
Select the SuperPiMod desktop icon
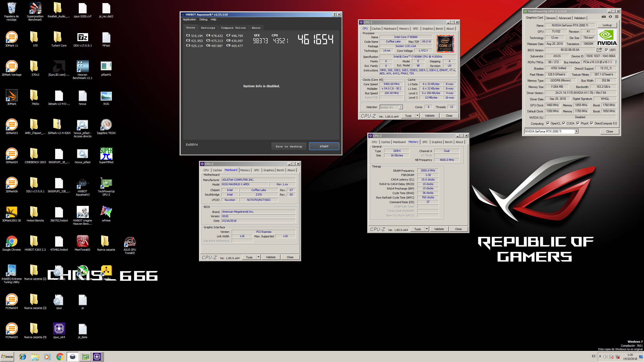point(106,156)
